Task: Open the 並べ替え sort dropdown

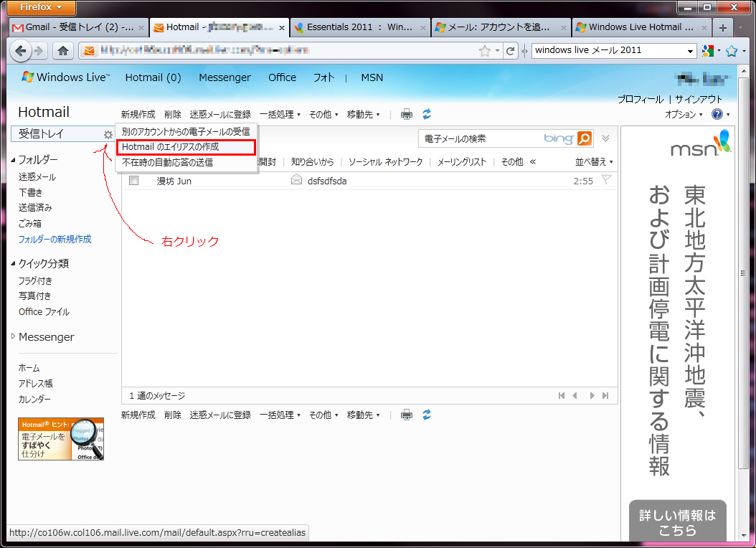Action: tap(594, 162)
